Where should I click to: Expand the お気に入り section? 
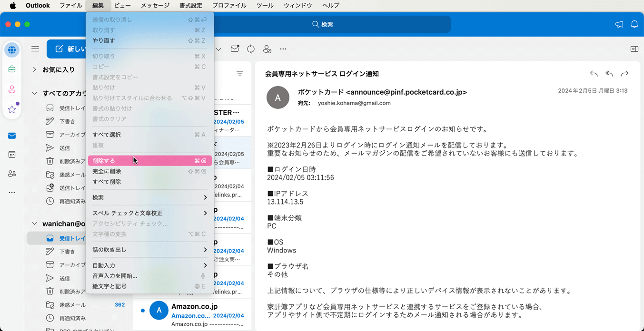click(34, 69)
